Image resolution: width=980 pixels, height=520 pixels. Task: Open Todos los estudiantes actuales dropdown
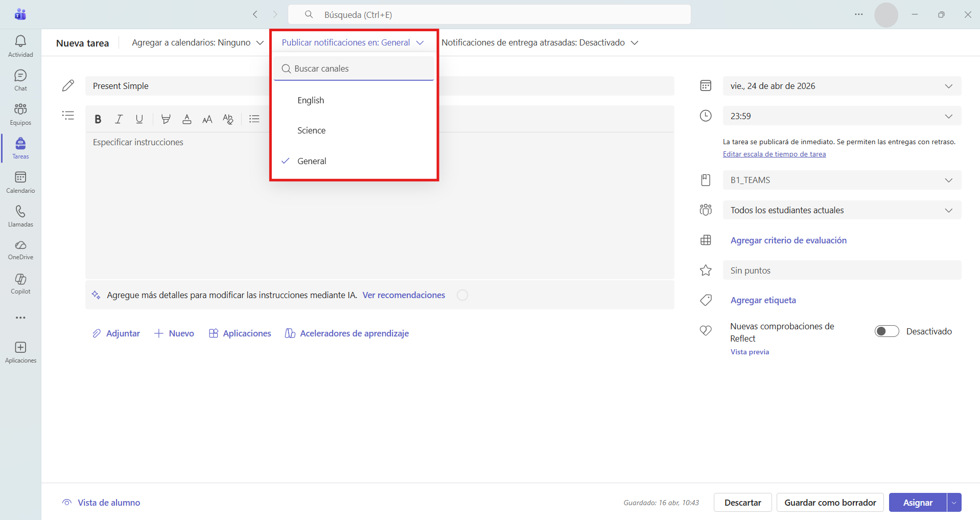click(x=842, y=210)
